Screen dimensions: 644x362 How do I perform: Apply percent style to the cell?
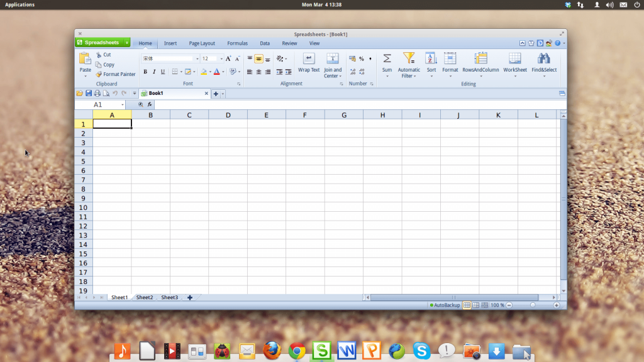pyautogui.click(x=361, y=58)
